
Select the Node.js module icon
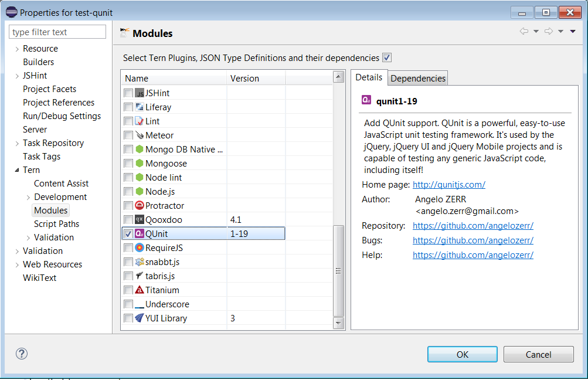[139, 191]
